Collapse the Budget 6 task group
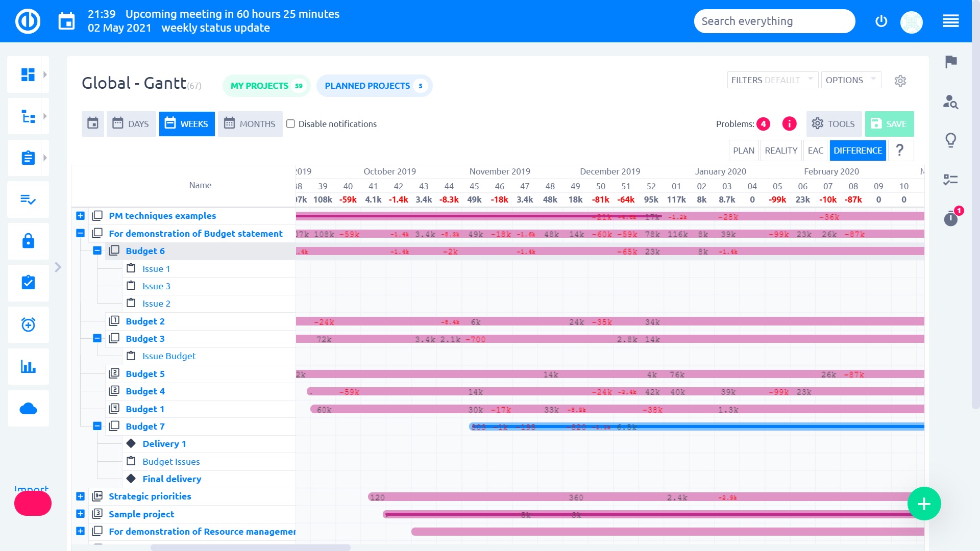Viewport: 980px width, 551px height. coord(96,251)
